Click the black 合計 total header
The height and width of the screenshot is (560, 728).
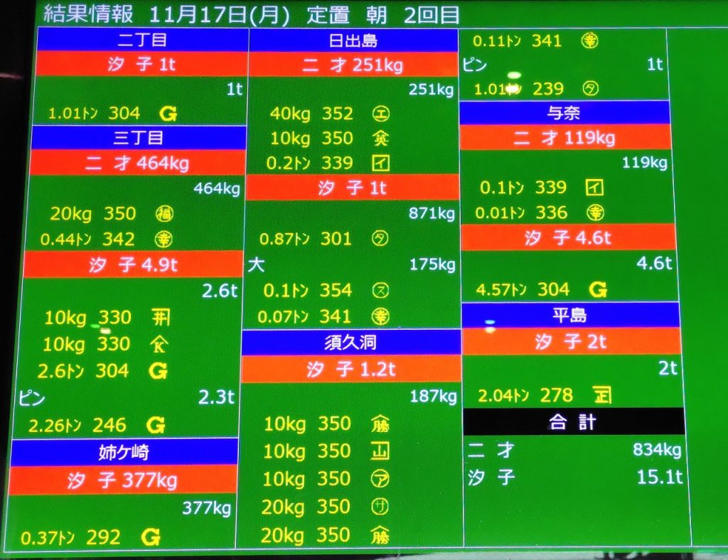tap(573, 423)
